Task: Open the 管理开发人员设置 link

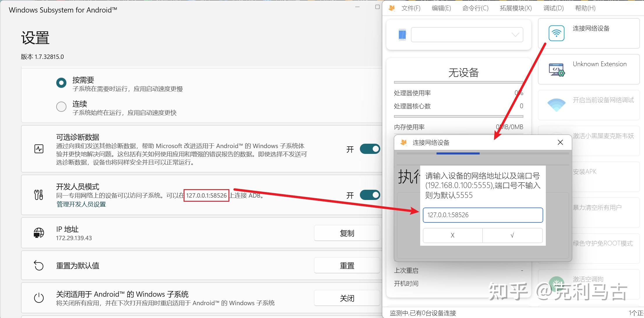Action: [81, 204]
